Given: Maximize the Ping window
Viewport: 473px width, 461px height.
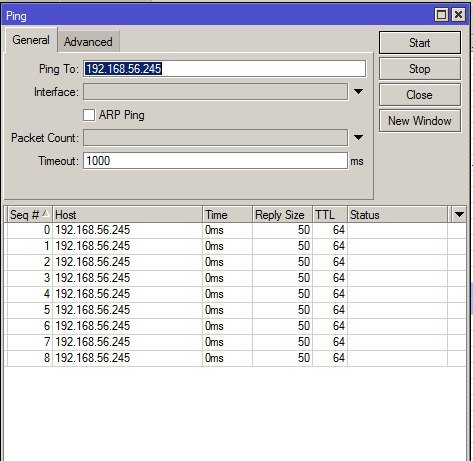Looking at the screenshot, I should [x=441, y=15].
